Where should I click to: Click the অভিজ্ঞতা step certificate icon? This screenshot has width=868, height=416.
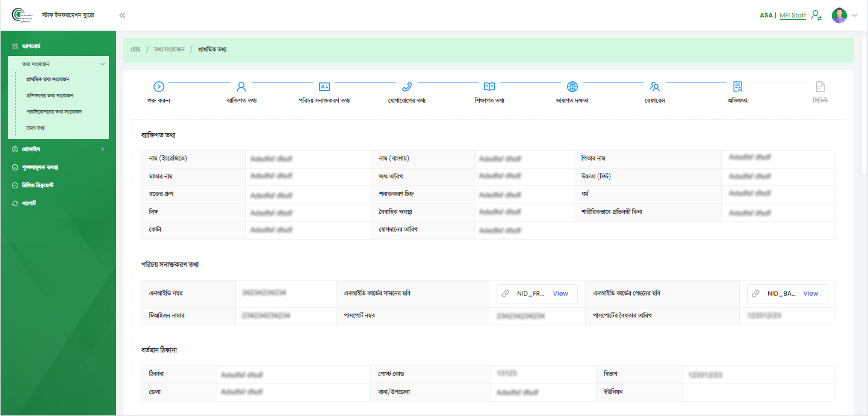coord(737,87)
